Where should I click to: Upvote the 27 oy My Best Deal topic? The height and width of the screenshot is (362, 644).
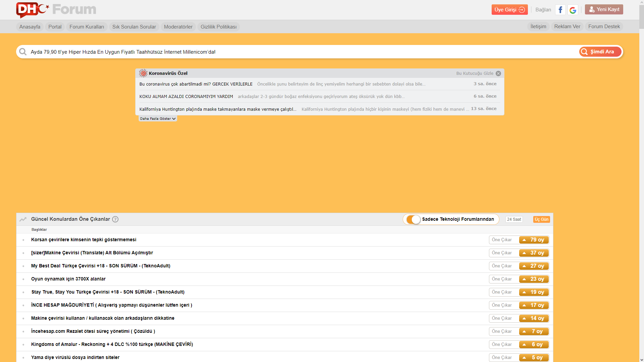534,266
